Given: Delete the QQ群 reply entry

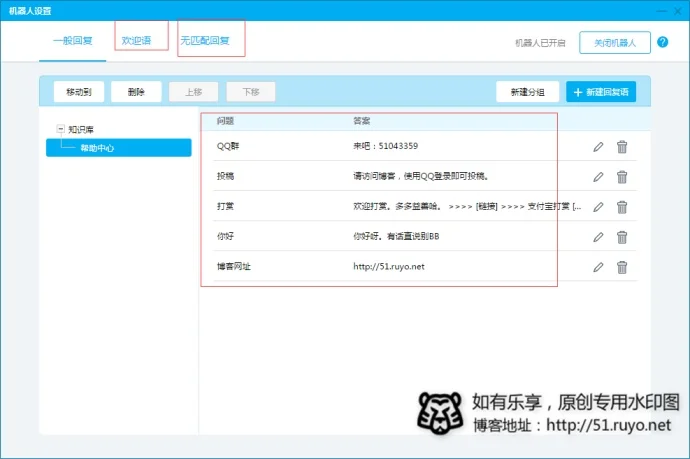Looking at the screenshot, I should click(622, 147).
